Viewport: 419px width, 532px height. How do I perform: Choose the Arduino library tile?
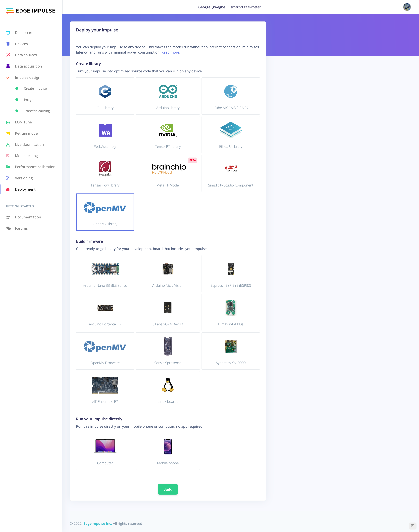click(x=168, y=96)
